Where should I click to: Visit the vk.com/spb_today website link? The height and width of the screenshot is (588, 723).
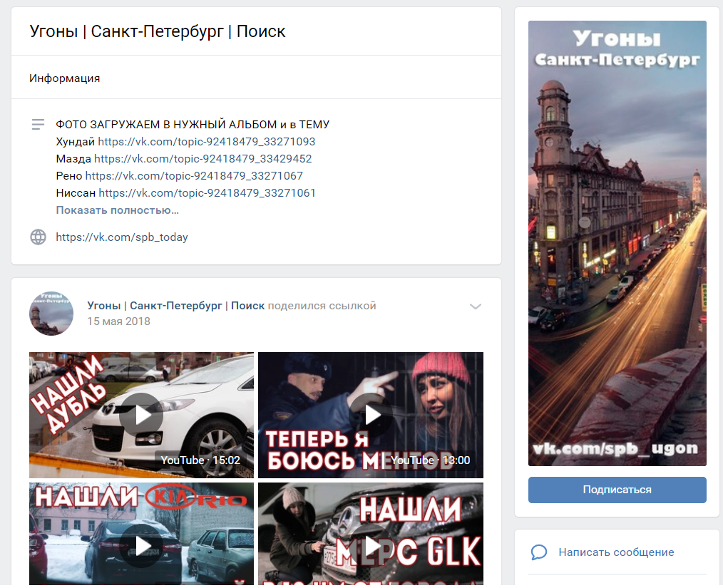(x=122, y=237)
